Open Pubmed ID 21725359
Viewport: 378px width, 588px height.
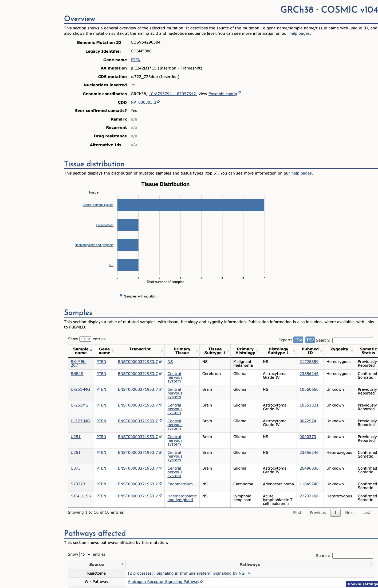point(309,362)
